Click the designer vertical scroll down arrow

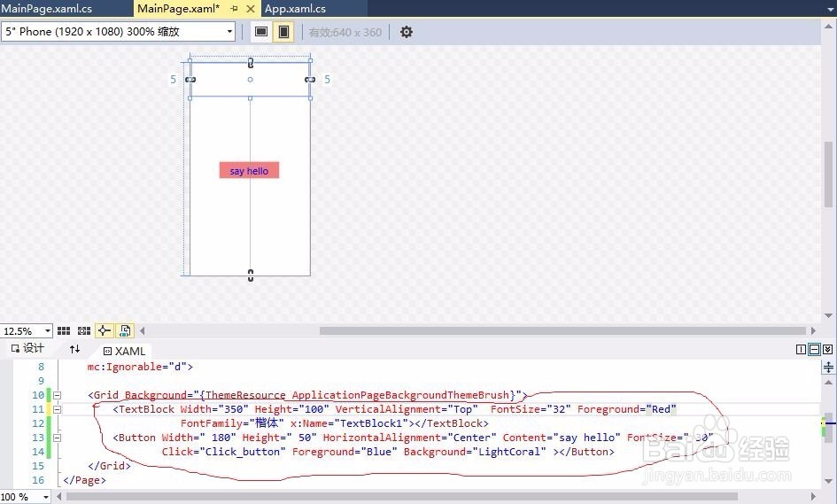[x=828, y=315]
